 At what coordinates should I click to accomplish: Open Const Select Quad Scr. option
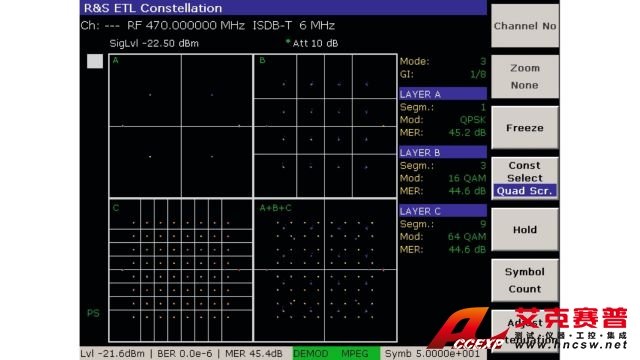[525, 178]
